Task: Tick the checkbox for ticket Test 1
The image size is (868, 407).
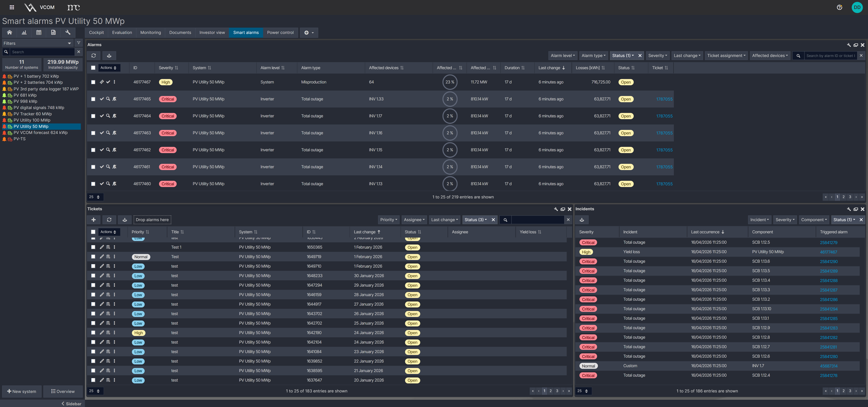Action: click(x=93, y=247)
